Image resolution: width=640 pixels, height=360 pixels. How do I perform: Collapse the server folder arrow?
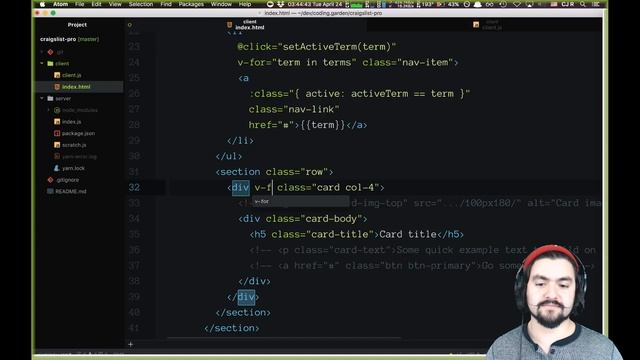coord(42,98)
